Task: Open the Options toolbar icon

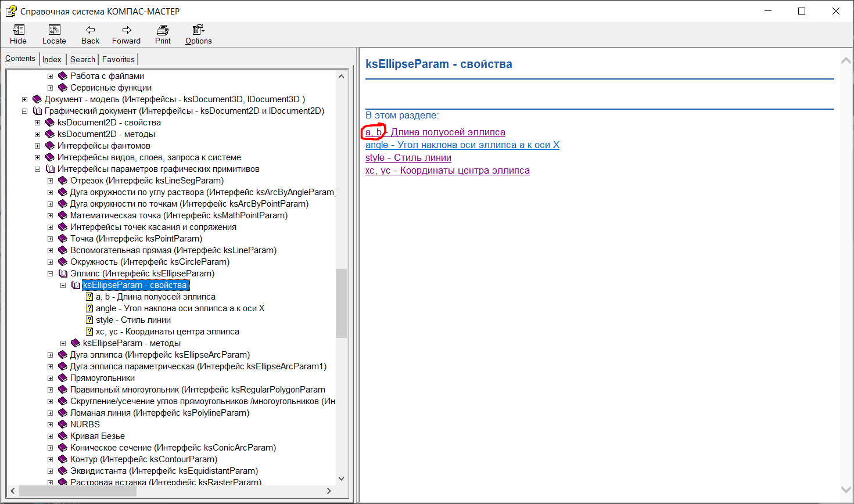Action: click(x=198, y=30)
